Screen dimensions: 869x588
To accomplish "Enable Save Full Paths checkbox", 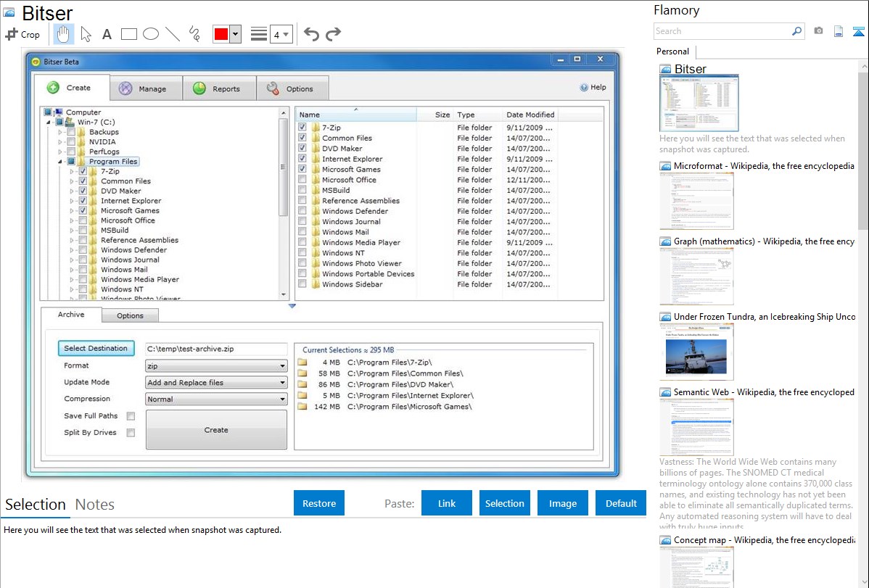I will 131,416.
